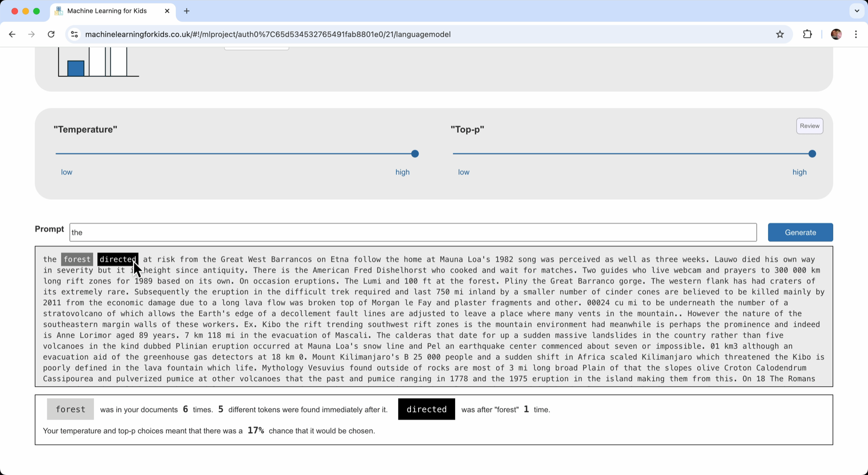Bookmark this page with the star
This screenshot has width=868, height=475.
point(780,34)
